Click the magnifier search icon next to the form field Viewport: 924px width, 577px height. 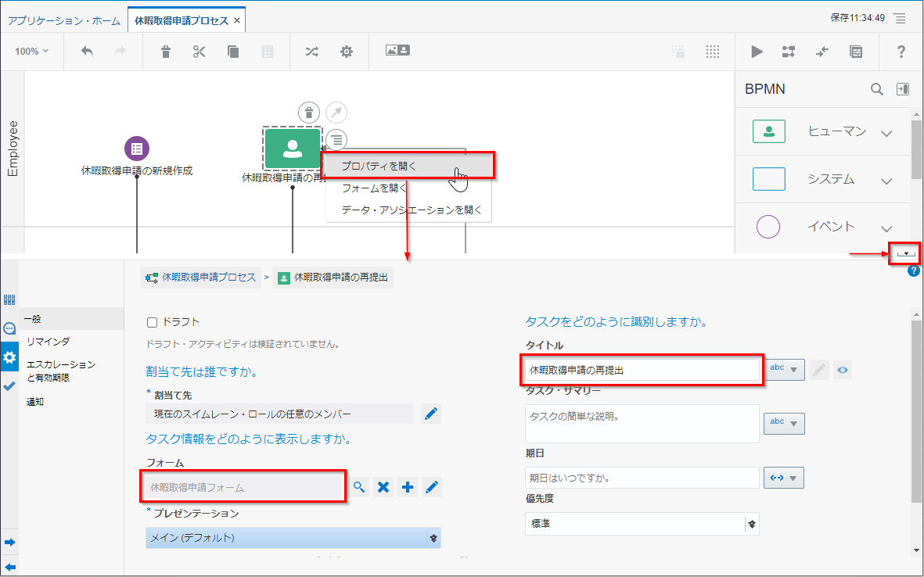359,487
